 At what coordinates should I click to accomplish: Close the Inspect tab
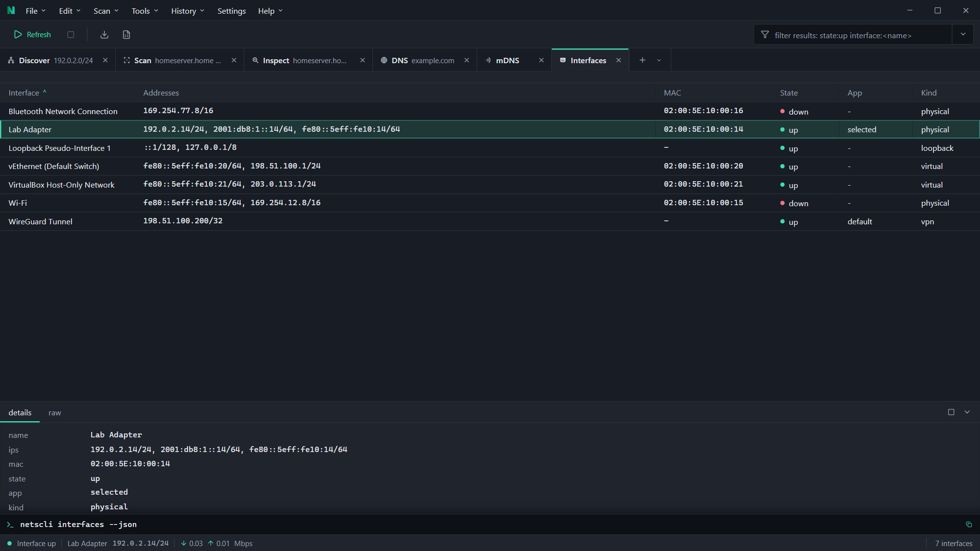click(363, 60)
